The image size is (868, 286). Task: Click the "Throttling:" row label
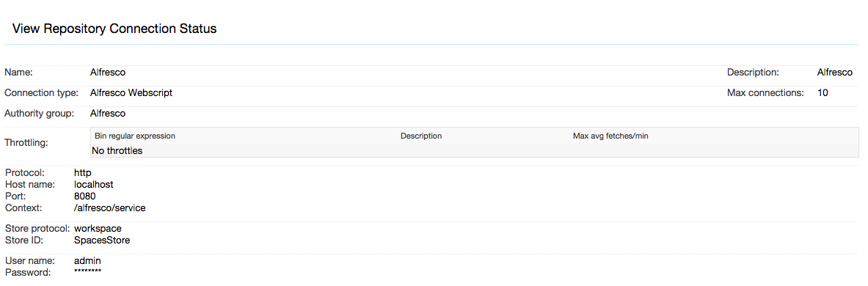pos(26,143)
